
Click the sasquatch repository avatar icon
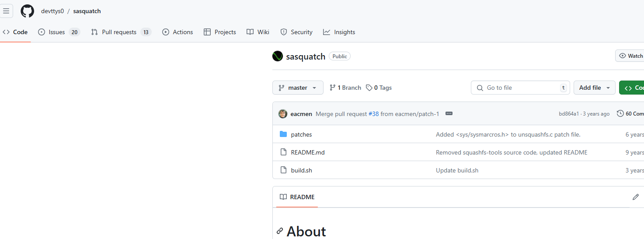(278, 56)
